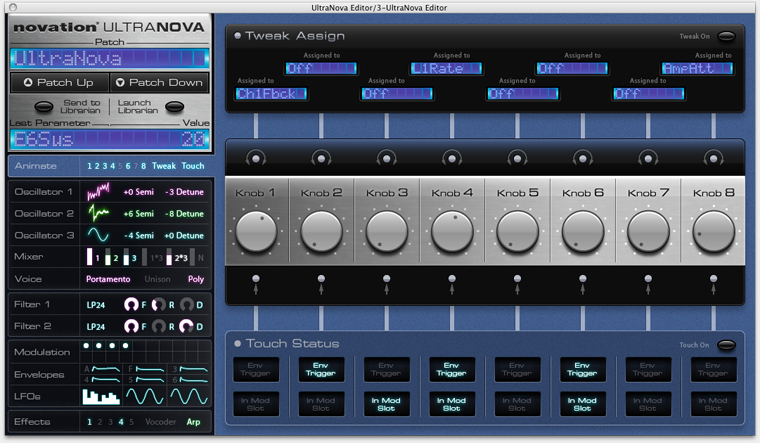Click the Knob 1 rotary control
The width and height of the screenshot is (760, 443).
[256, 232]
